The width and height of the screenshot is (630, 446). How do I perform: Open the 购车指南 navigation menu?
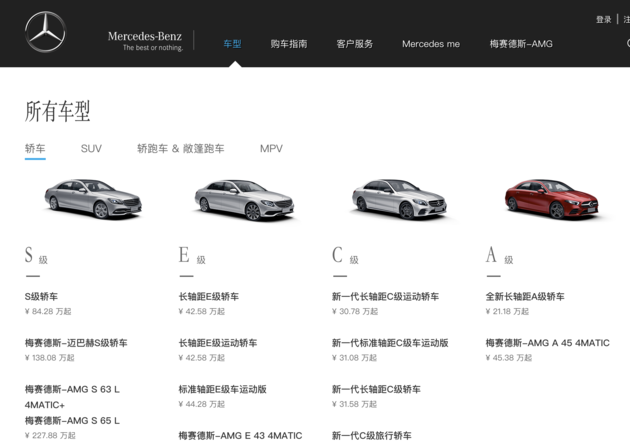point(288,44)
